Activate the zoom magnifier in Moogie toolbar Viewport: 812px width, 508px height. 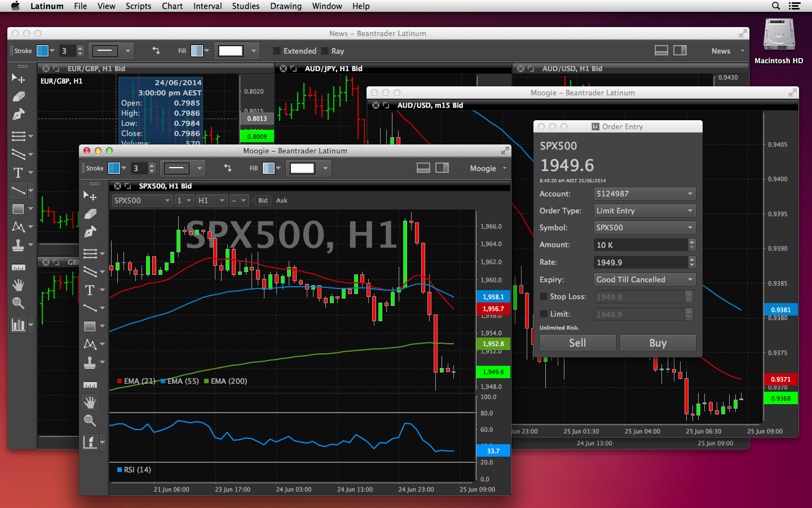pos(90,421)
